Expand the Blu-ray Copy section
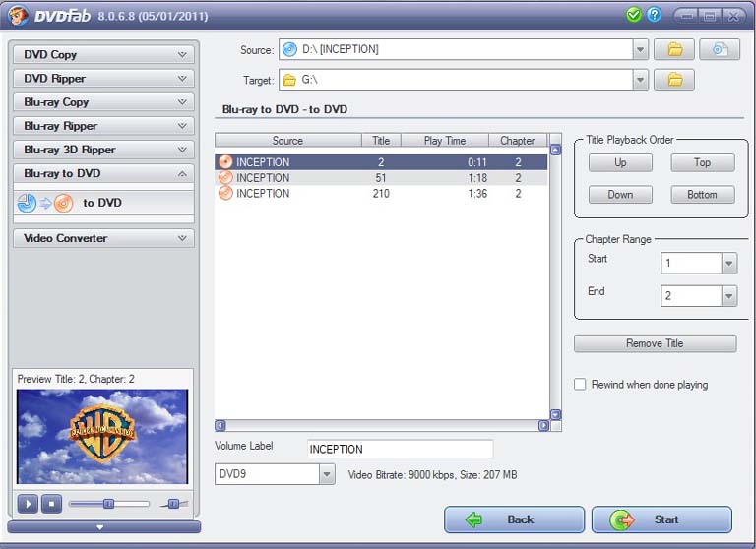 103,101
